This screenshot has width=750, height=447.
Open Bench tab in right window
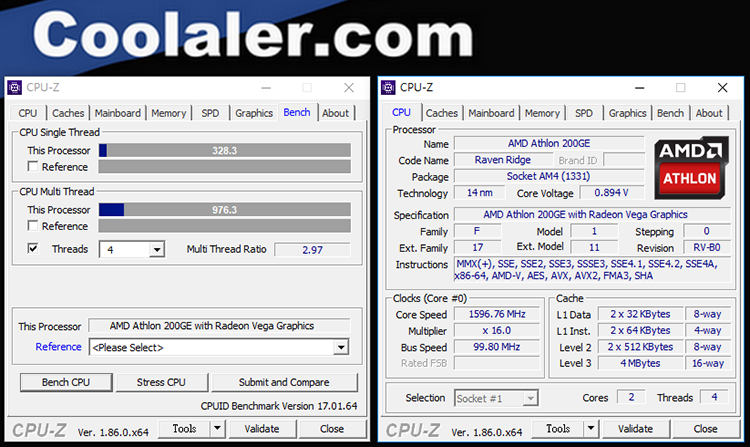pyautogui.click(x=670, y=113)
